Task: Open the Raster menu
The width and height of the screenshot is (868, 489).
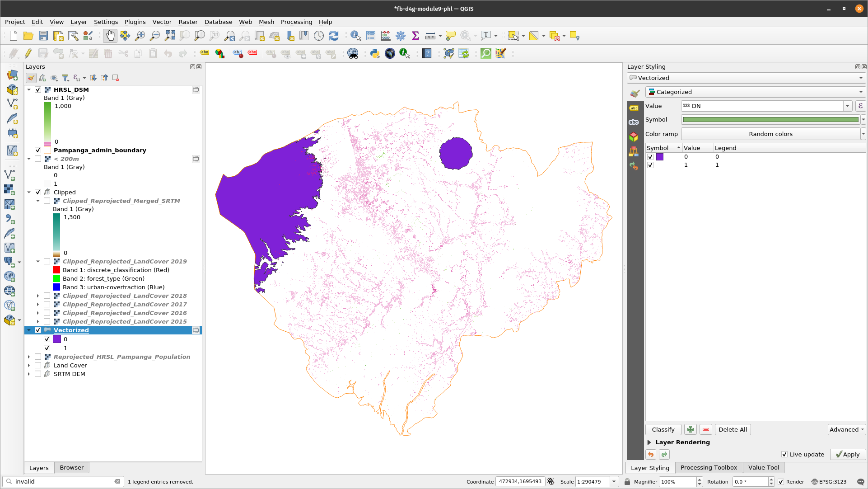Action: click(x=188, y=22)
